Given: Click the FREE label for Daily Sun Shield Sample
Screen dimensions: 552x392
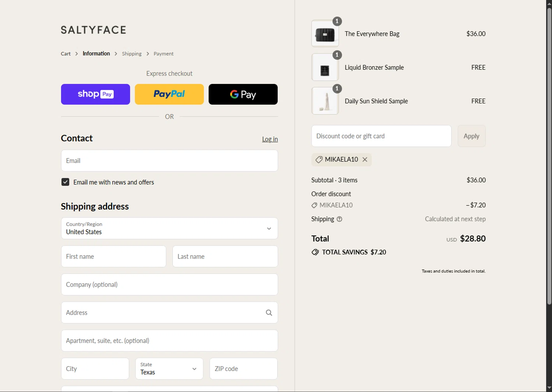Looking at the screenshot, I should click(478, 101).
